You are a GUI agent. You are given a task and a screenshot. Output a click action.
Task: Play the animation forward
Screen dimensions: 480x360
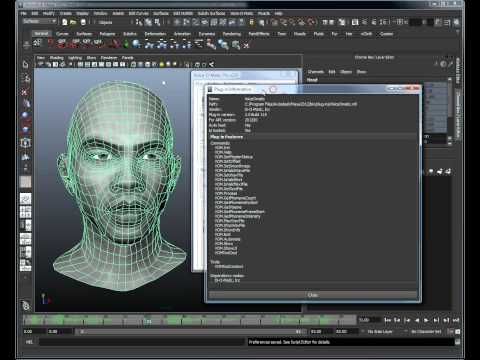426,320
